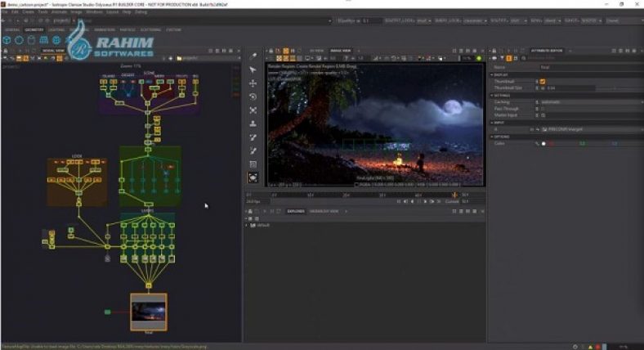Screen dimensions: 644x350
Task: Click the first geometry primitive shelf icon
Action: [7, 38]
